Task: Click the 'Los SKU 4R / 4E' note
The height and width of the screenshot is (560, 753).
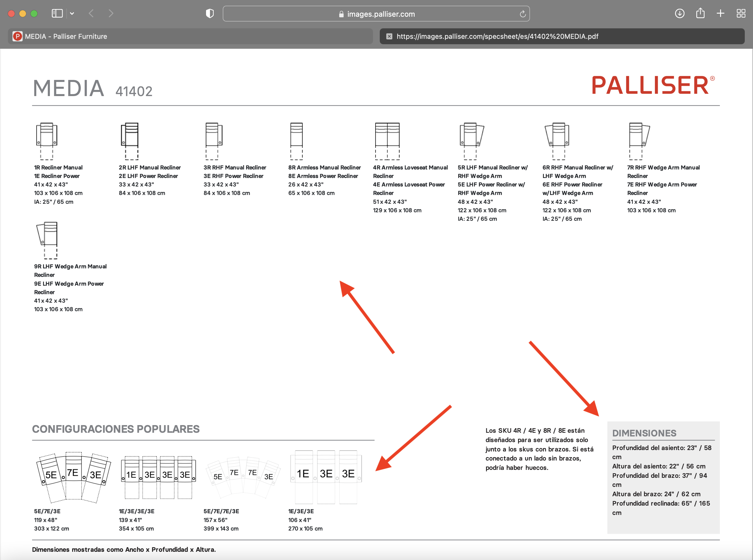Action: coord(539,449)
